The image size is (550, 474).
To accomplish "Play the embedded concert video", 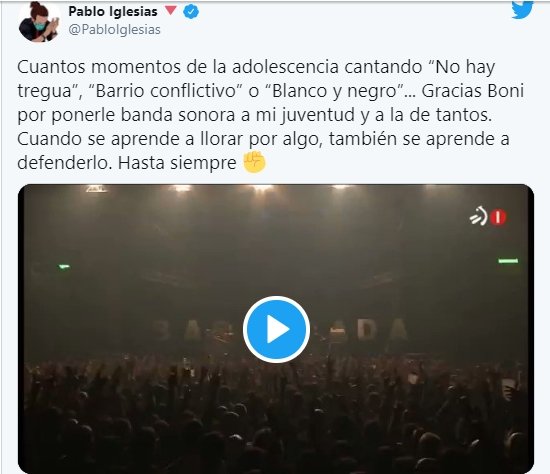I will (276, 329).
